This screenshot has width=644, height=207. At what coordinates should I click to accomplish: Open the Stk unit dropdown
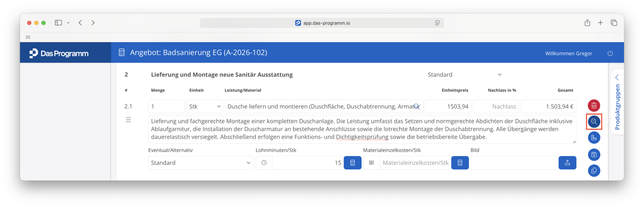[205, 107]
